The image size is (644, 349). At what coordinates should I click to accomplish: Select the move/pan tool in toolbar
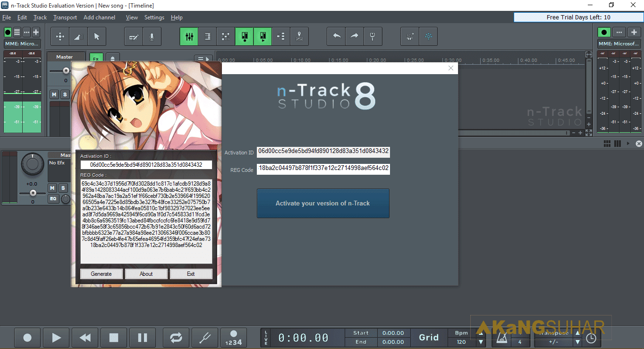tap(60, 36)
